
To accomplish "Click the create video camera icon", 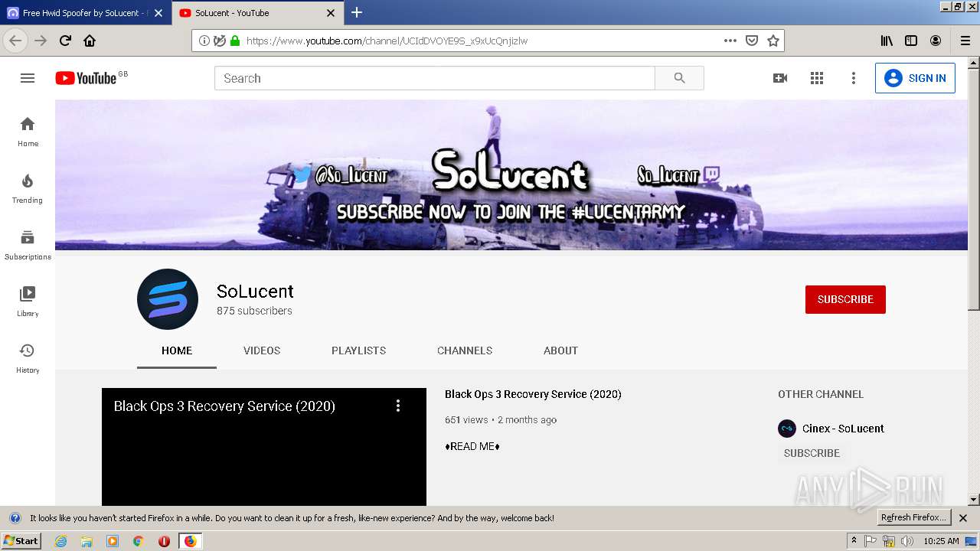I will (780, 78).
